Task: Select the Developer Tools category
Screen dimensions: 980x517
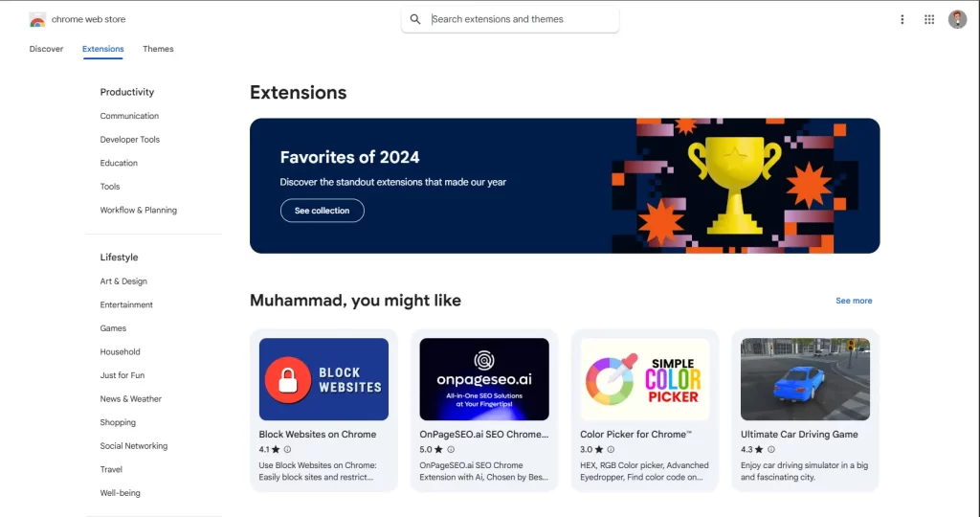Action: (130, 140)
